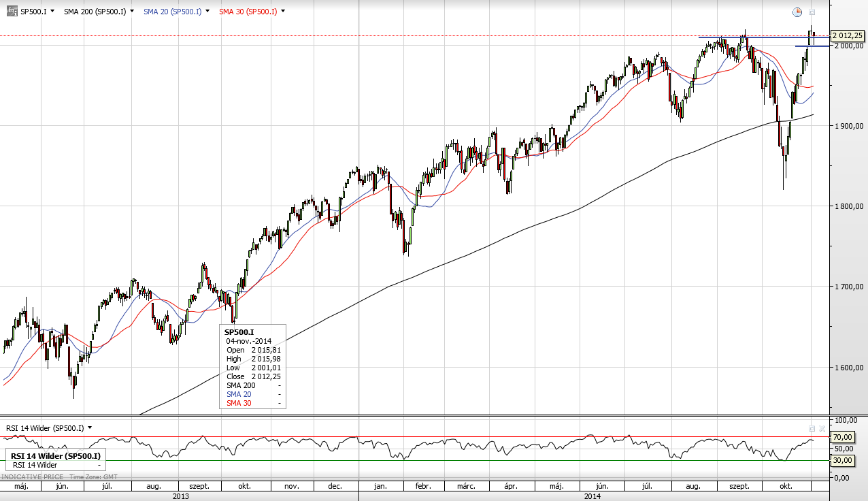This screenshot has height=501, width=868.
Task: Click the Open 2 015,81 tooltip value
Action: [266, 350]
